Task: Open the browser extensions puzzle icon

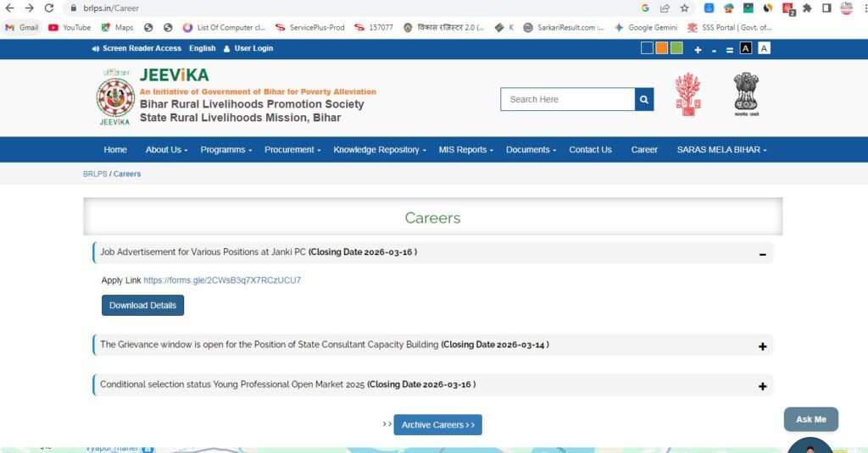Action: [x=807, y=8]
